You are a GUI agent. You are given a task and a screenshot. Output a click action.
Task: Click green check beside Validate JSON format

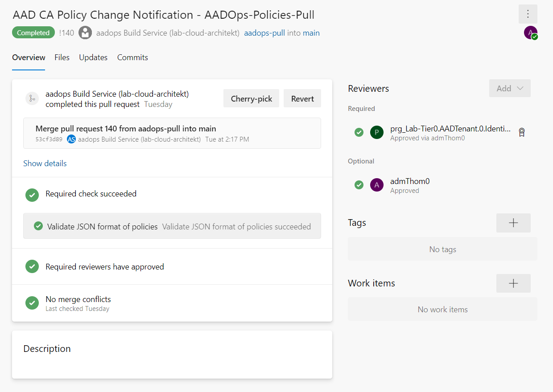click(38, 226)
